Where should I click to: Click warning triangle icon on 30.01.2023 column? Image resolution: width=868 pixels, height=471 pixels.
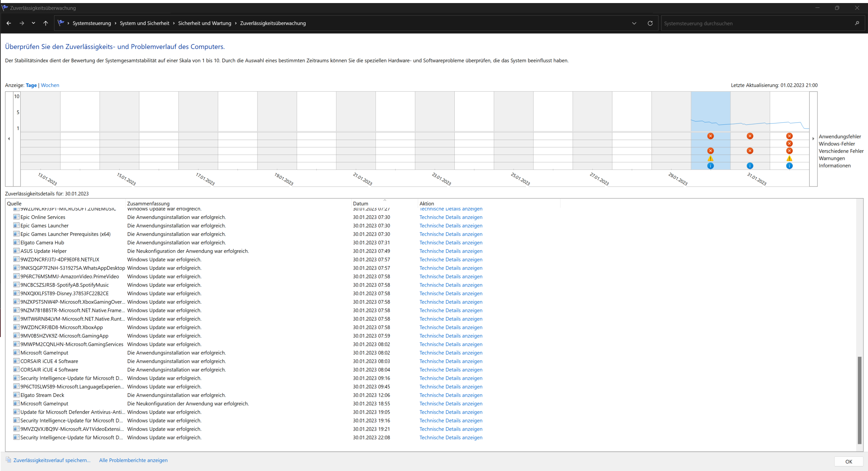tap(710, 158)
